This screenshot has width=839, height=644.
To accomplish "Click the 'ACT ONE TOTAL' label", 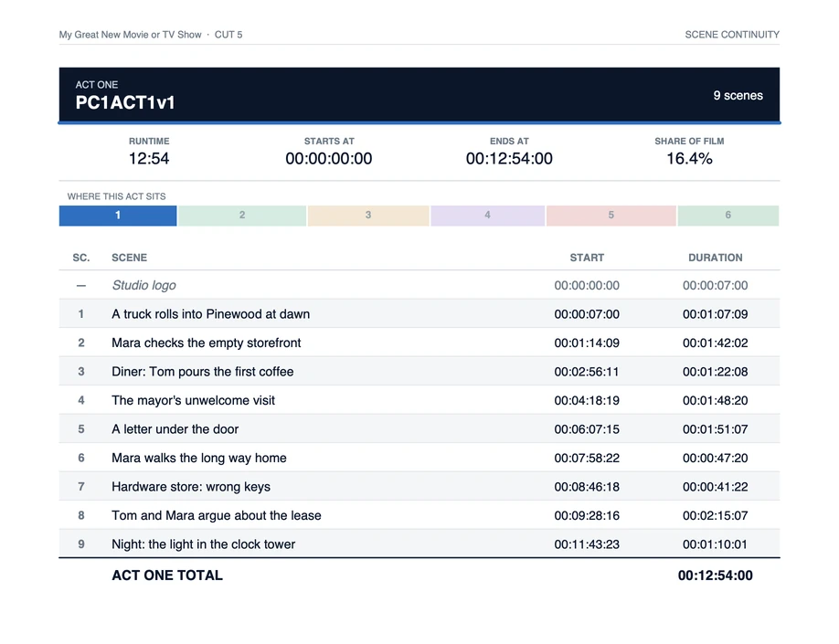I will point(167,575).
